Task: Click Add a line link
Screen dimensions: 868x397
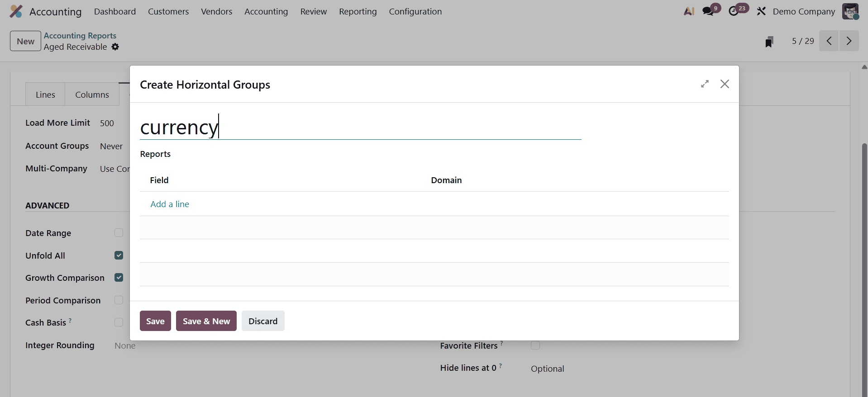Action: [170, 204]
